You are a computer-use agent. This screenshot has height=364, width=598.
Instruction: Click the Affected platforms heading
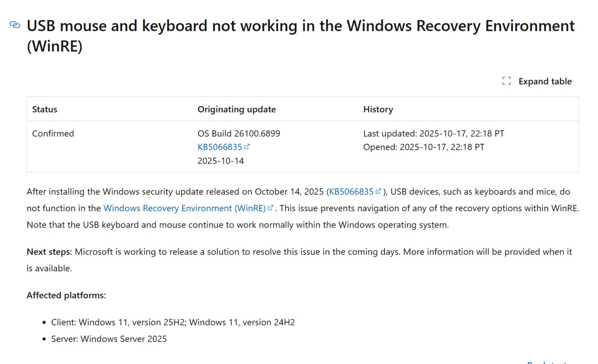coord(66,295)
